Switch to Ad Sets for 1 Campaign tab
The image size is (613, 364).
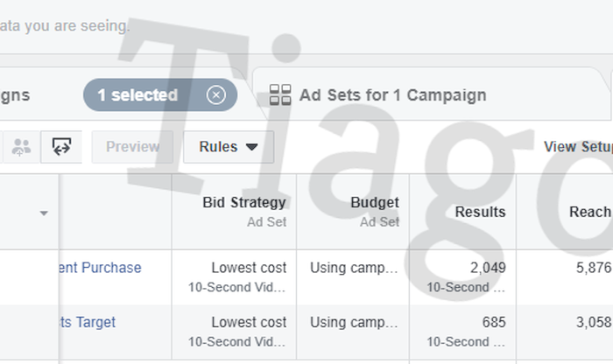pyautogui.click(x=391, y=95)
